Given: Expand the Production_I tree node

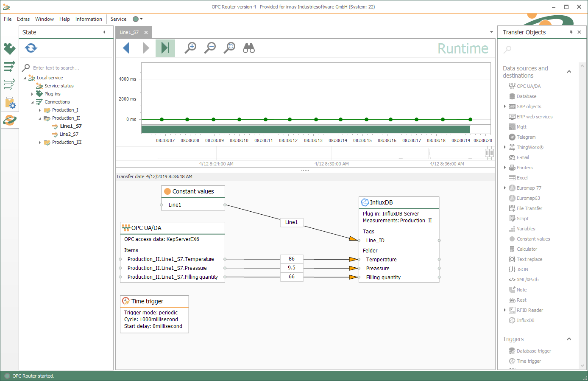Looking at the screenshot, I should point(40,110).
